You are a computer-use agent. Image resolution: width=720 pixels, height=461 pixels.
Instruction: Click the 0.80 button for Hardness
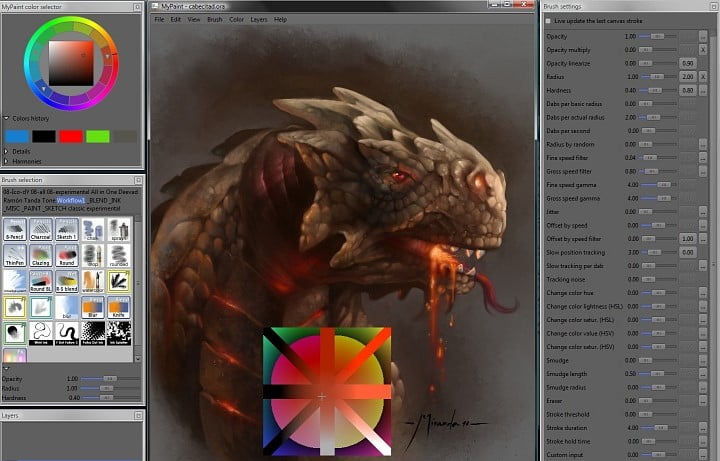click(x=687, y=90)
